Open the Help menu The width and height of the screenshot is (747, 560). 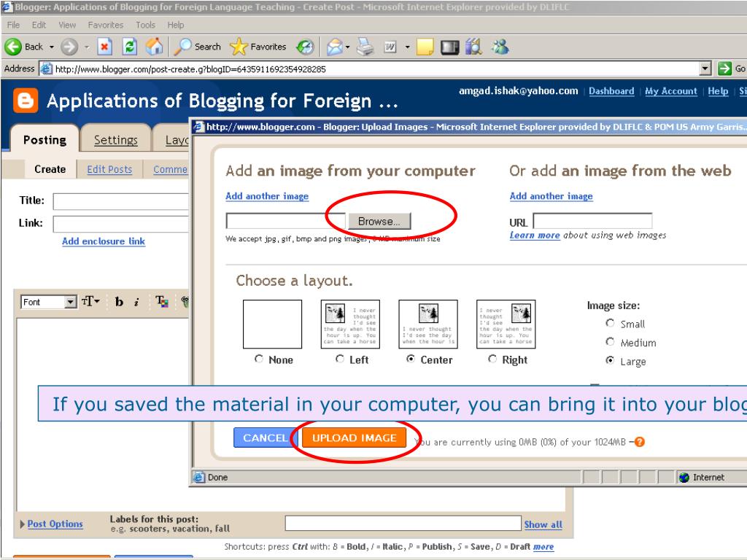tap(175, 25)
